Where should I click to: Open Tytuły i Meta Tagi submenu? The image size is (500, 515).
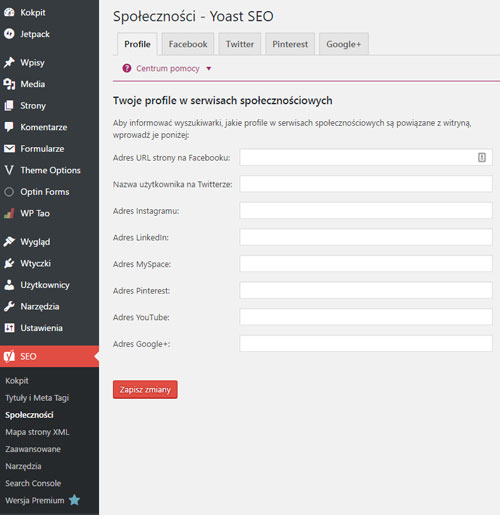[37, 398]
